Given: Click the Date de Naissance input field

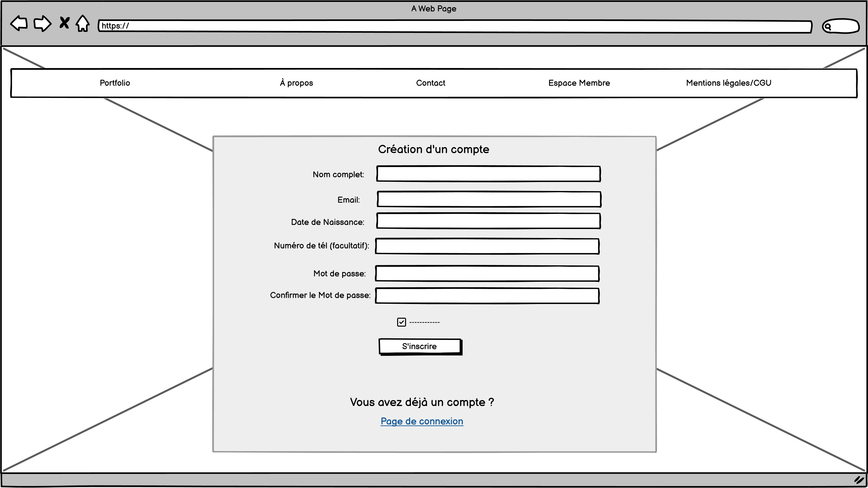Looking at the screenshot, I should [x=488, y=221].
